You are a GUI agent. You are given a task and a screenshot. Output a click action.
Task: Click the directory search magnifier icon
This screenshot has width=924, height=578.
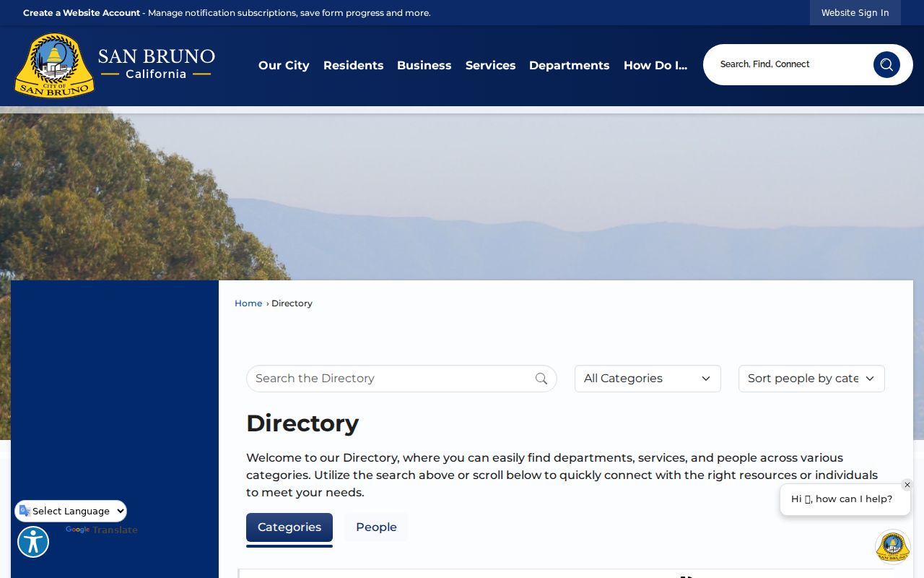[541, 379]
